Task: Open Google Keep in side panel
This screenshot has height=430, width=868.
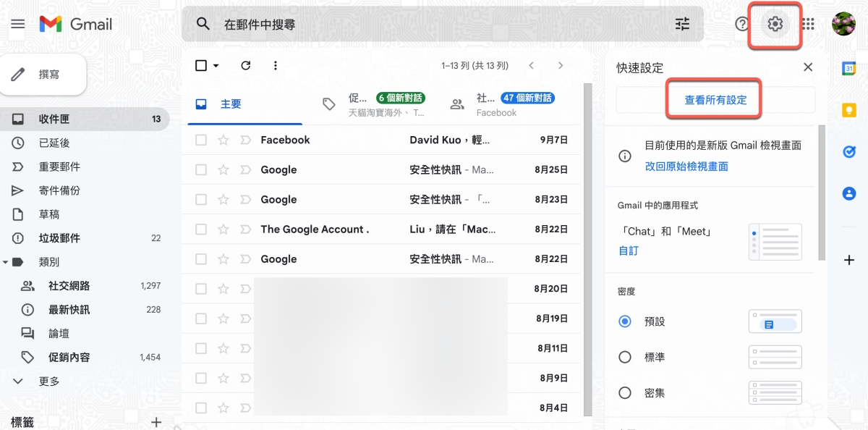Action: pyautogui.click(x=848, y=110)
